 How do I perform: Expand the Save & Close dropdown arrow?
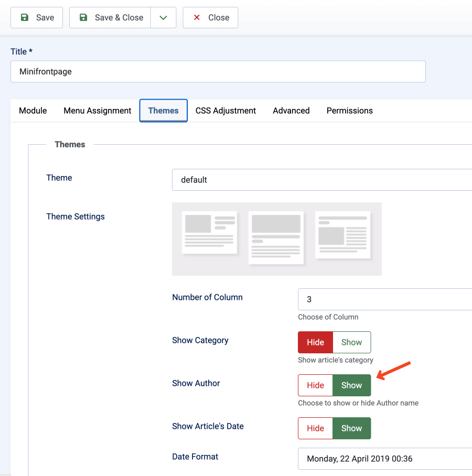(x=163, y=17)
